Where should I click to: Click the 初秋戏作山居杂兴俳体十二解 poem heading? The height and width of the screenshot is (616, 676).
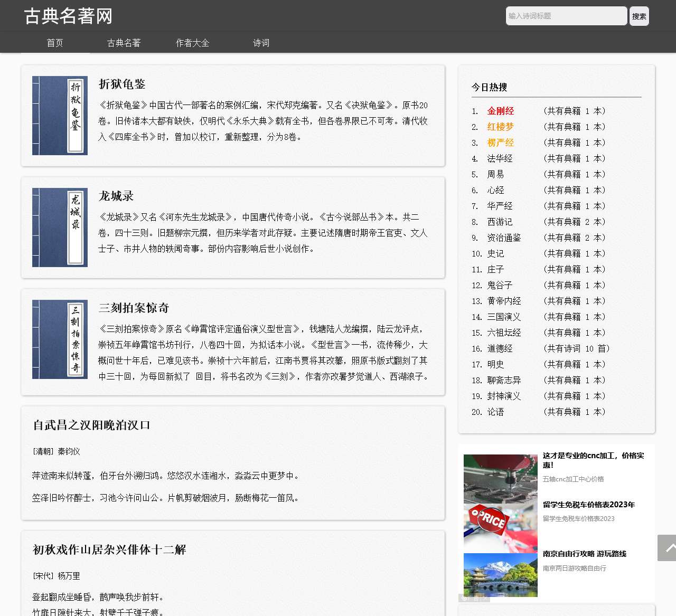click(109, 549)
